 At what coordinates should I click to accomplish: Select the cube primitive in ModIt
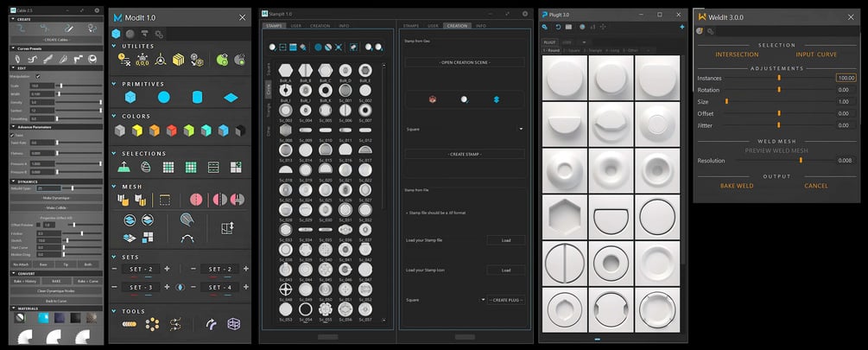point(130,98)
